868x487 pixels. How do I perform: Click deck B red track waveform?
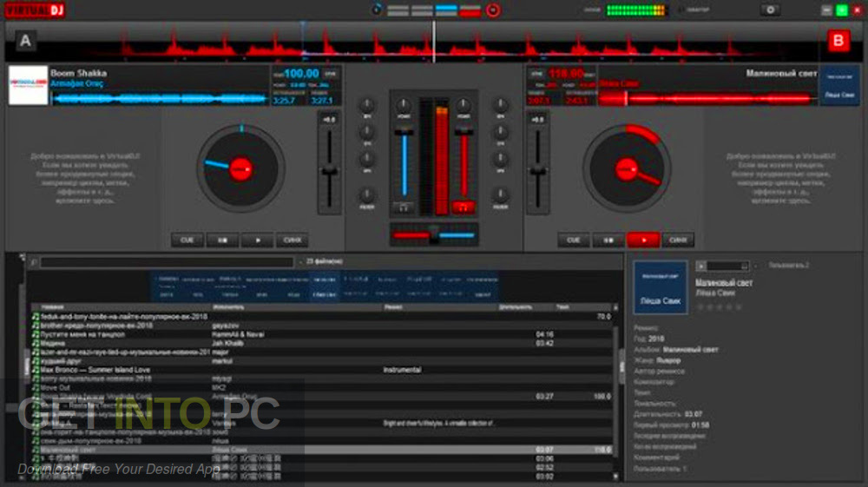pyautogui.click(x=707, y=98)
